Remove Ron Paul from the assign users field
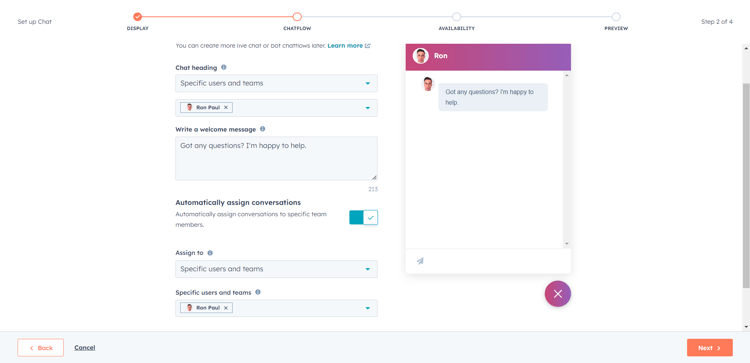 pos(226,308)
